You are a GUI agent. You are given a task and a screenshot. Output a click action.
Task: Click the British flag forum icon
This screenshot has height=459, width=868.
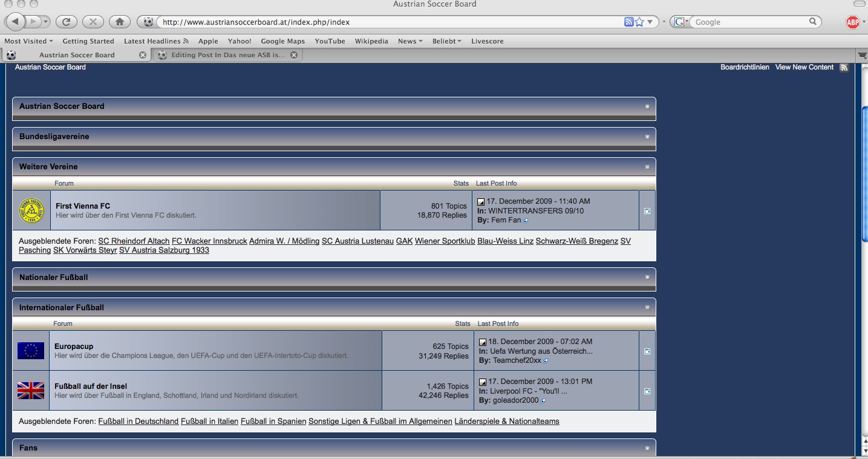(x=31, y=391)
